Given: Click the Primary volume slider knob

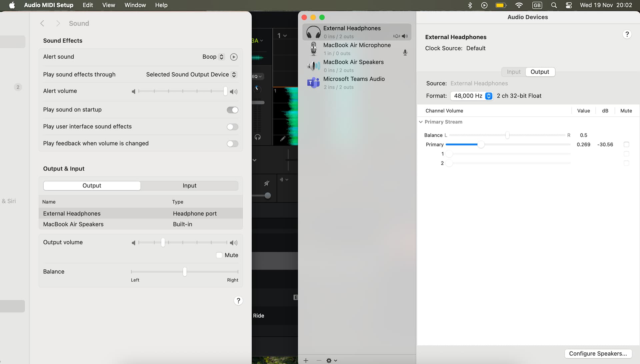Looking at the screenshot, I should 481,145.
